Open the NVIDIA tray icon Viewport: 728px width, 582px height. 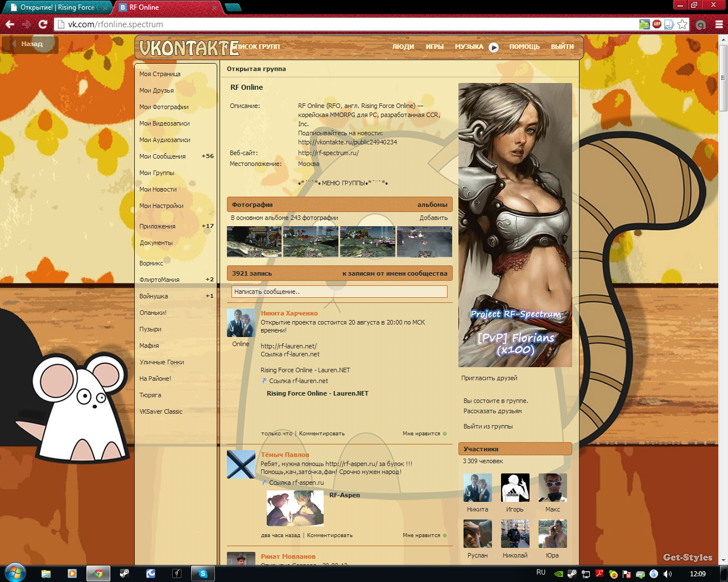pyautogui.click(x=559, y=574)
